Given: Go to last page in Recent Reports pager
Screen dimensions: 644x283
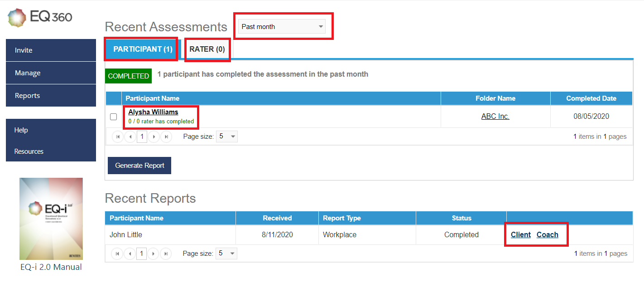Looking at the screenshot, I should point(166,254).
